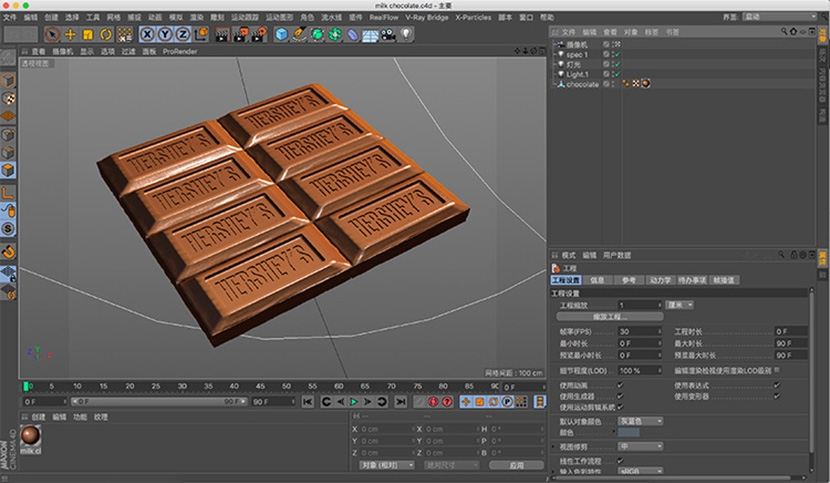Open the sRGB input color profile dropdown
The height and width of the screenshot is (483, 830).
click(640, 471)
